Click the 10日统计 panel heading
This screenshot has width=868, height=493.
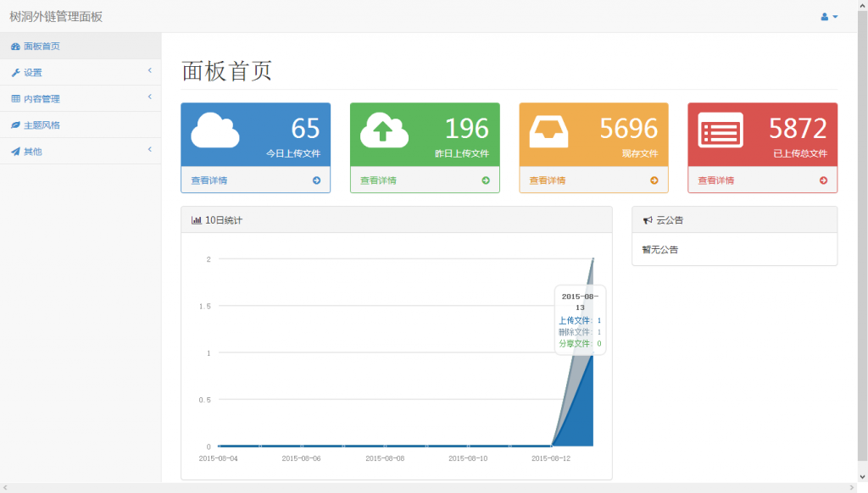(x=224, y=220)
